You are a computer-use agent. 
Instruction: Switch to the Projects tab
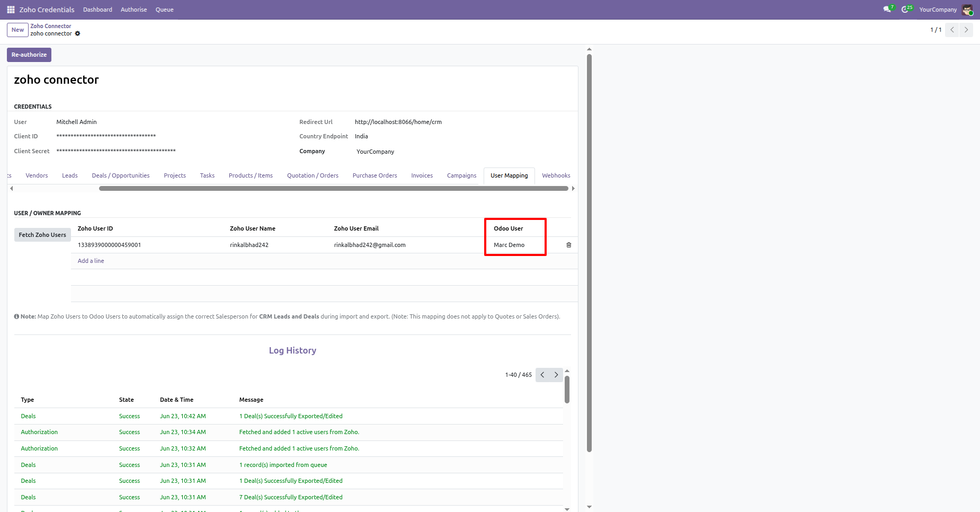175,175
